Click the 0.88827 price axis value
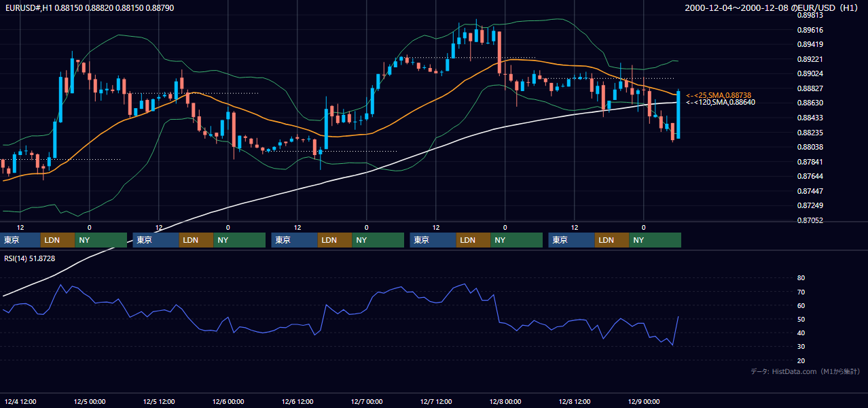868x408 pixels. pos(810,88)
